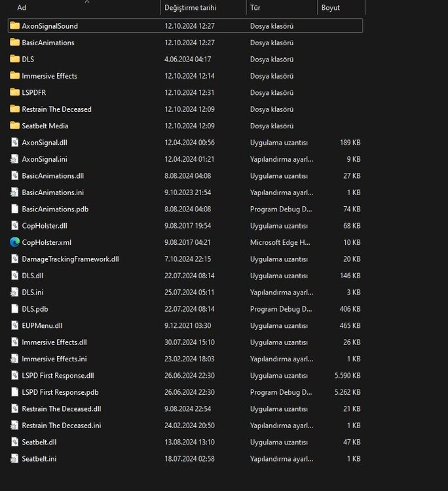Click the date 13.08.2024 13:10
Image resolution: width=448 pixels, height=491 pixels.
[x=189, y=442]
